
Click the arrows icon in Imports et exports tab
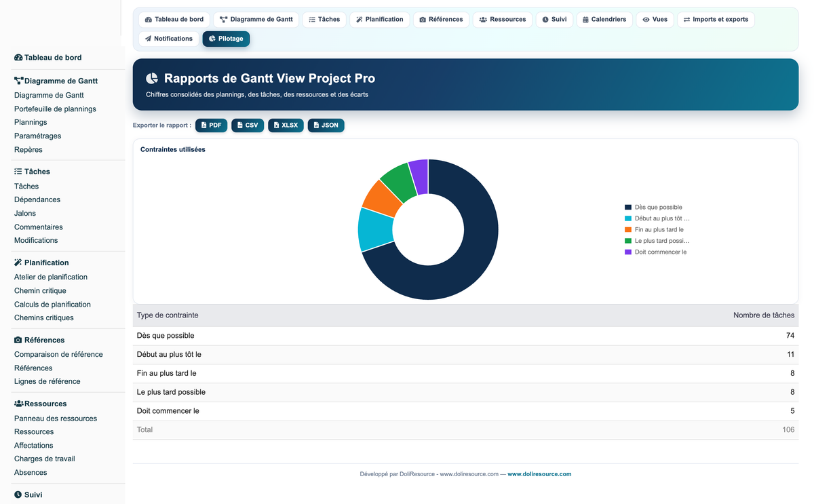click(686, 20)
